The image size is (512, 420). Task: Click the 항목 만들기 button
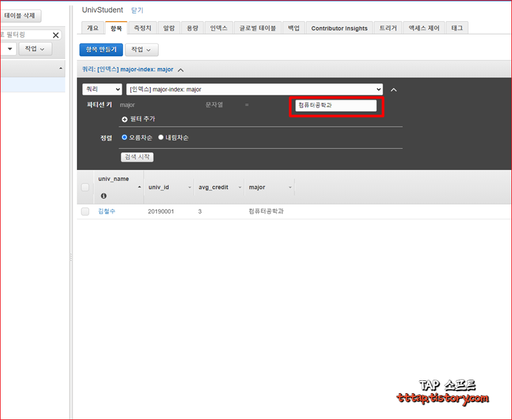click(101, 50)
